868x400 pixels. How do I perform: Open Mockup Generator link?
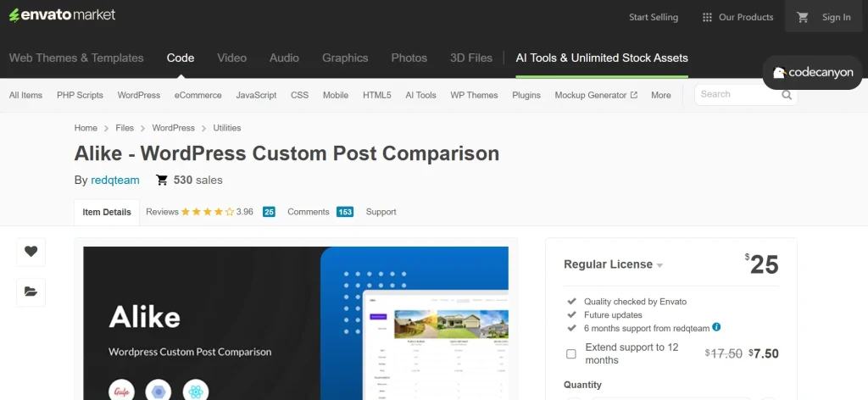click(x=591, y=95)
